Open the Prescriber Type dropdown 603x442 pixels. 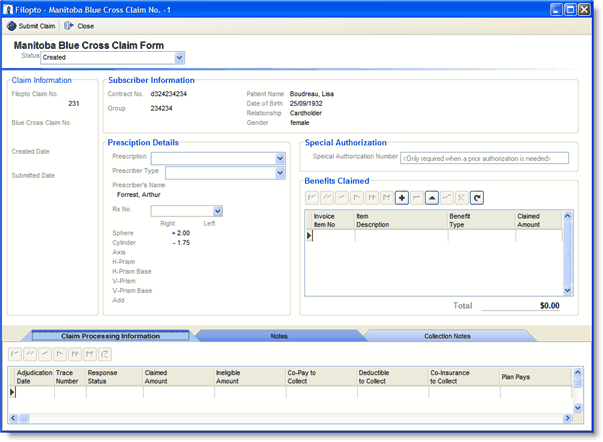tap(280, 173)
